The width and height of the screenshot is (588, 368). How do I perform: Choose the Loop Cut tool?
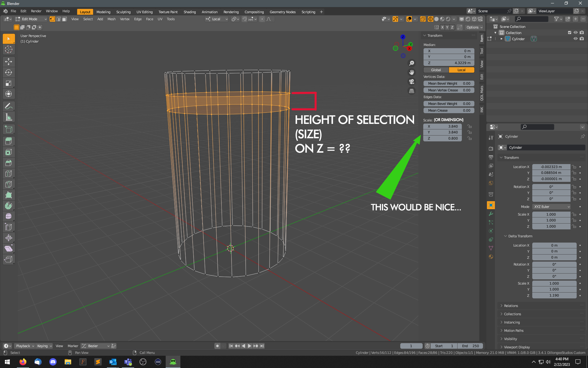[9, 174]
